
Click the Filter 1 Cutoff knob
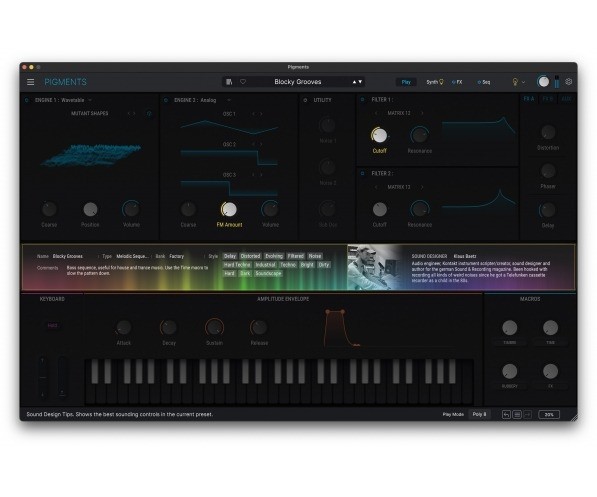tap(379, 135)
